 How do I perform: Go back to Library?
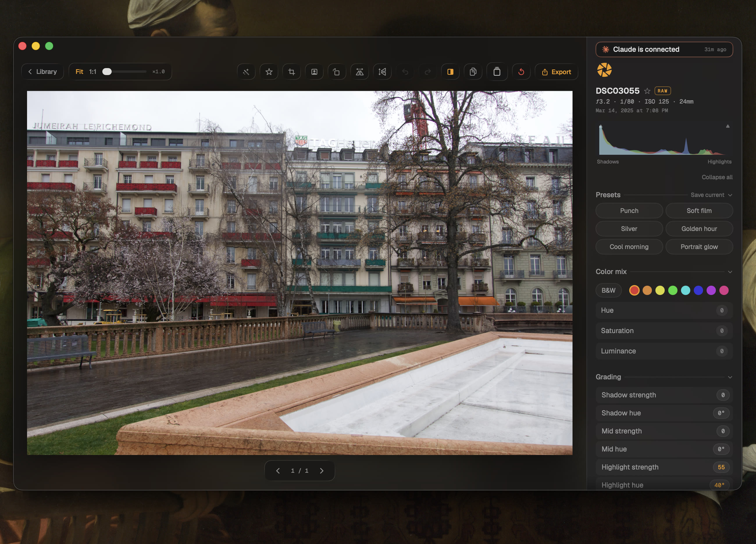(x=42, y=72)
